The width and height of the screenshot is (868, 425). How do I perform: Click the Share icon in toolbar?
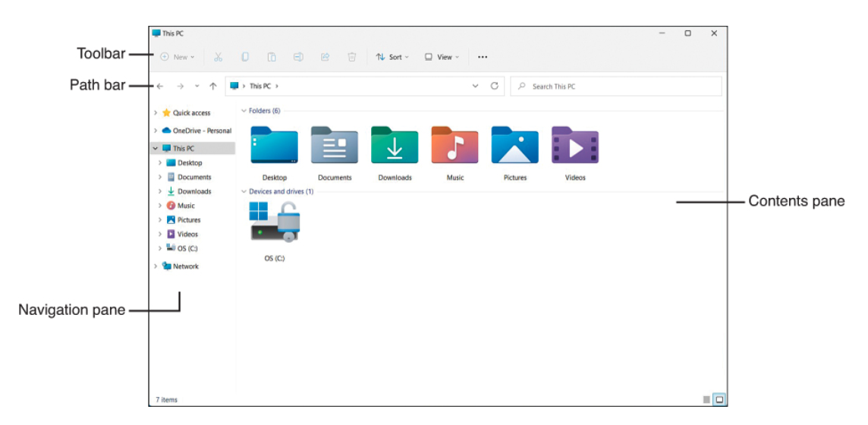pos(325,57)
